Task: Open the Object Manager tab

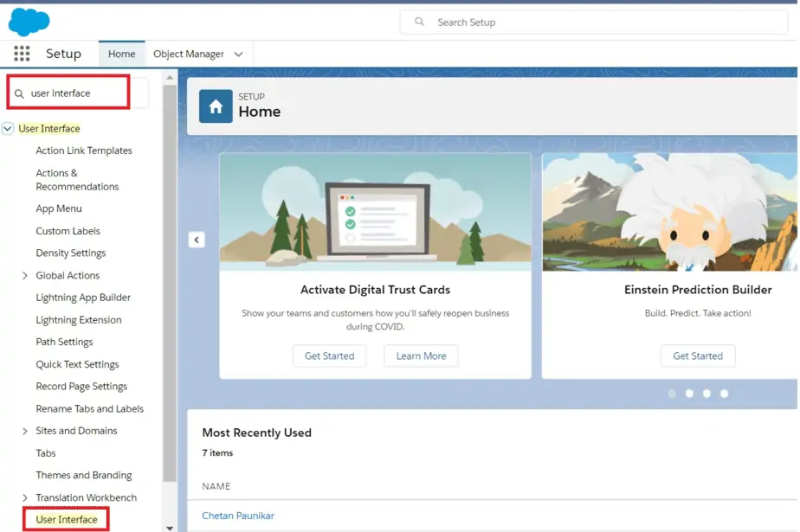Action: [190, 53]
